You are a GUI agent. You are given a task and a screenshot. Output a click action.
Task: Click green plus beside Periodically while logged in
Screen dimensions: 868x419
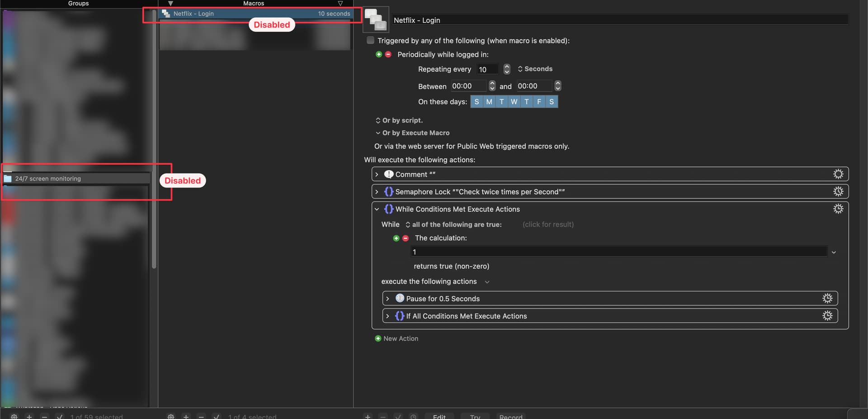(379, 54)
